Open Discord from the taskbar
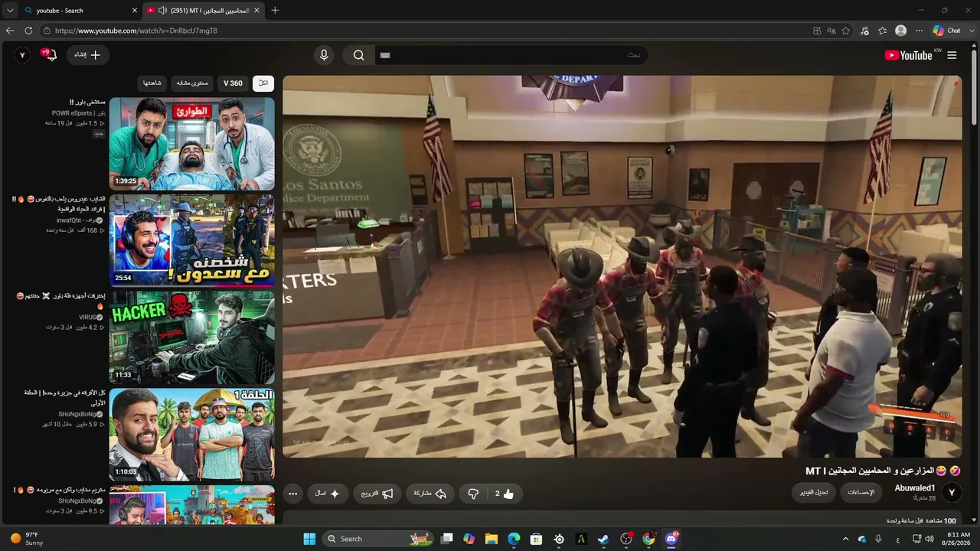 671,539
